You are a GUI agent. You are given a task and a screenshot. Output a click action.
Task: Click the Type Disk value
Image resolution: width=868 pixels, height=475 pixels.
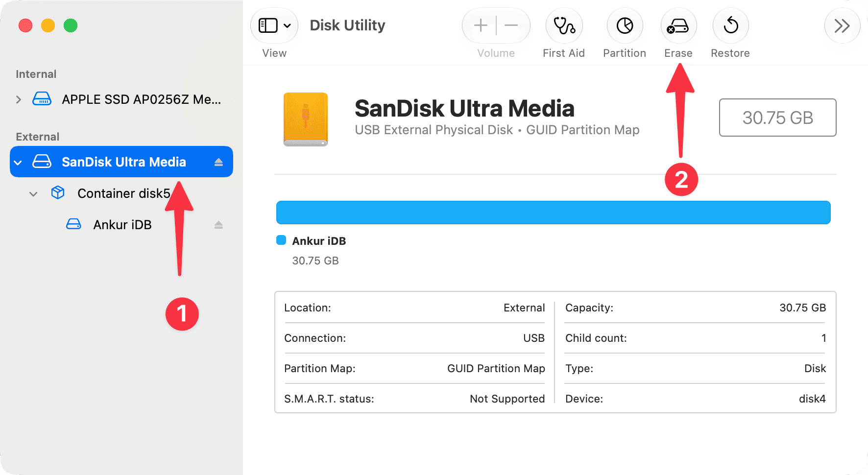[x=815, y=368]
